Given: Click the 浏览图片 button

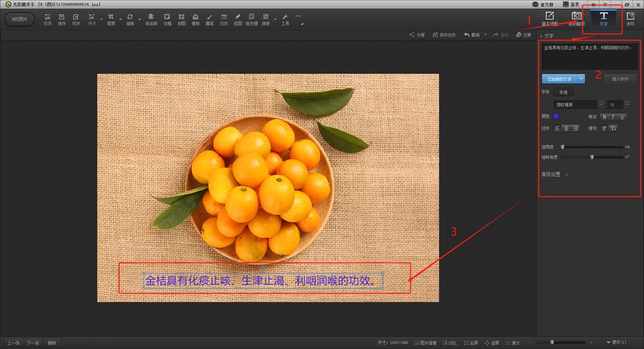Looking at the screenshot, I should (20, 19).
